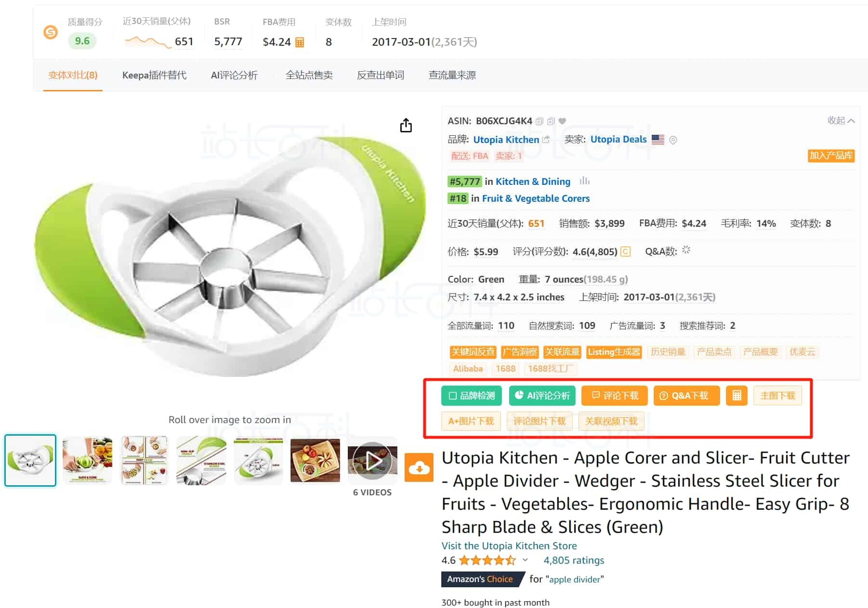Launch AI评论分析 with the pie chart icon
The image size is (868, 608).
542,396
